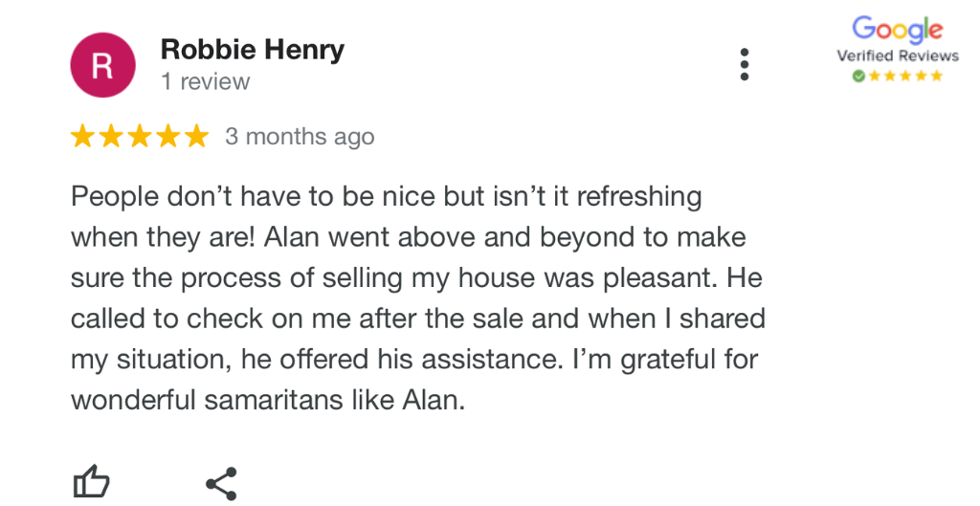Viewport: 980px width, 506px height.
Task: Click the pink R profile avatar
Action: point(102,65)
